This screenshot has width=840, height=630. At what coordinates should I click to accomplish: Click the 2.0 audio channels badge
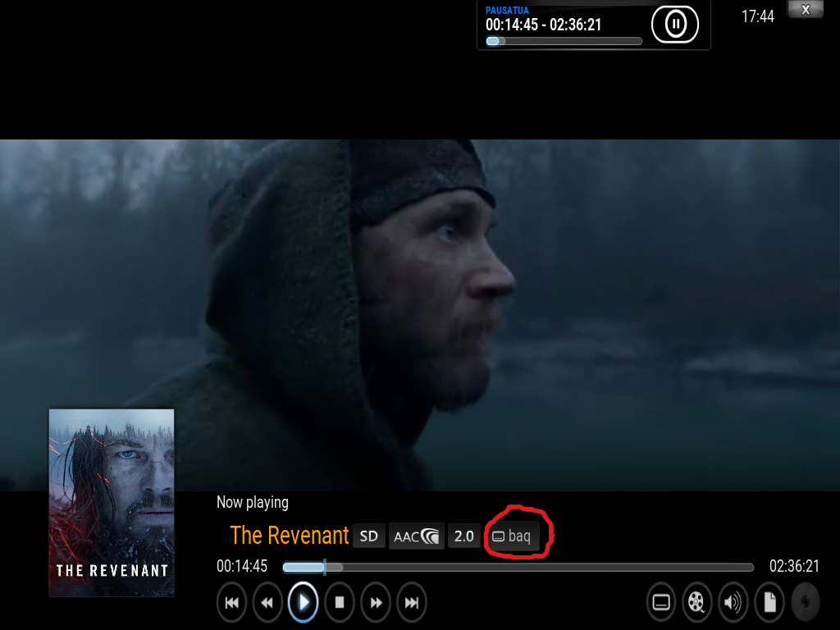[464, 536]
